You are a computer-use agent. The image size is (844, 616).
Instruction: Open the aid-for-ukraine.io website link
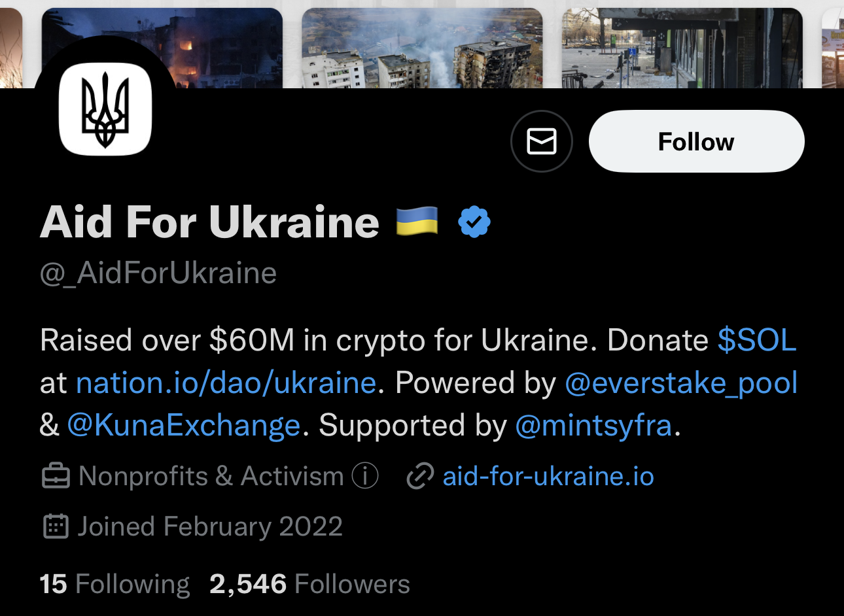[x=548, y=476]
